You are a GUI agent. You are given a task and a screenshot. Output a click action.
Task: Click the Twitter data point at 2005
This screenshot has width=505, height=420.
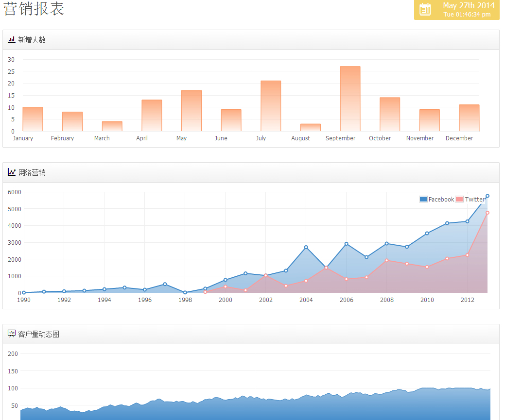click(x=326, y=268)
